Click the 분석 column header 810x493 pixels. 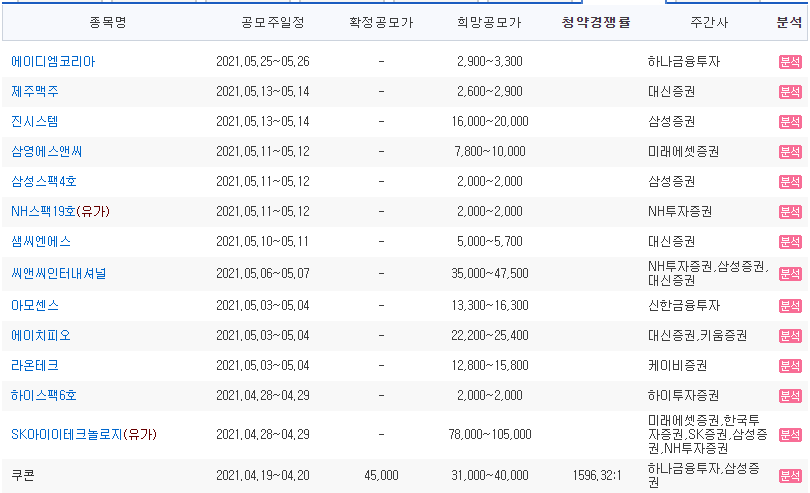[x=789, y=22]
